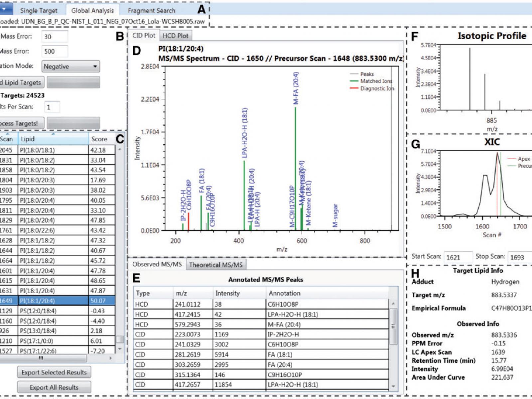Click results table scroll-up arrow
The image size is (532, 399).
(x=120, y=150)
